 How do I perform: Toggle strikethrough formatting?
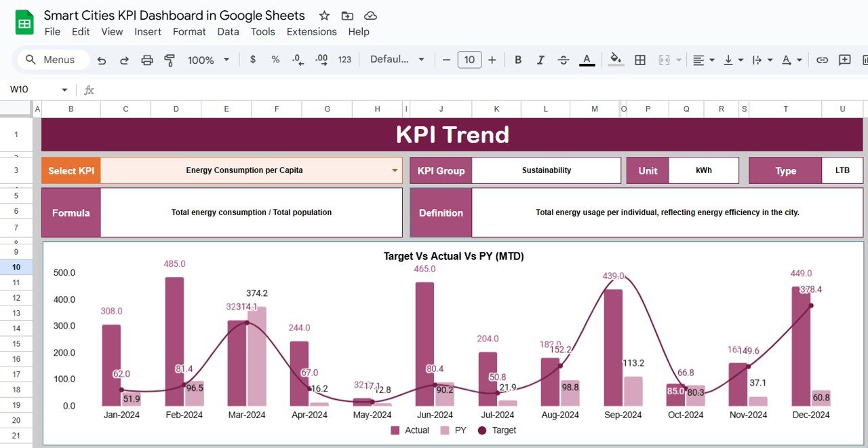[x=563, y=60]
